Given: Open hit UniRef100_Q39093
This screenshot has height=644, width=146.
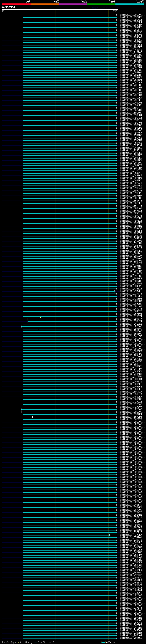Looking at the screenshot, I should tap(131, 32).
